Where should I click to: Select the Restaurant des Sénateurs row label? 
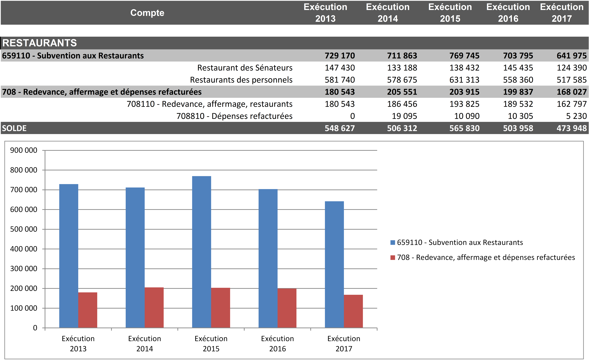tap(245, 68)
